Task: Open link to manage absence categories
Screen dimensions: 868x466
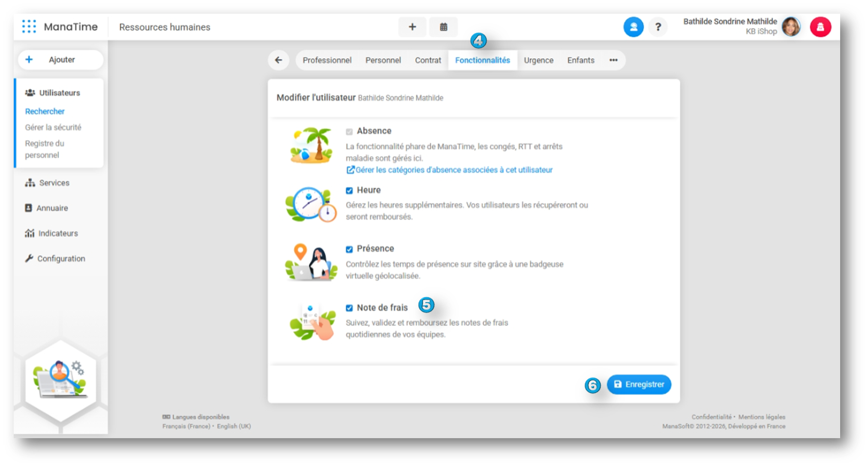Action: pos(449,170)
